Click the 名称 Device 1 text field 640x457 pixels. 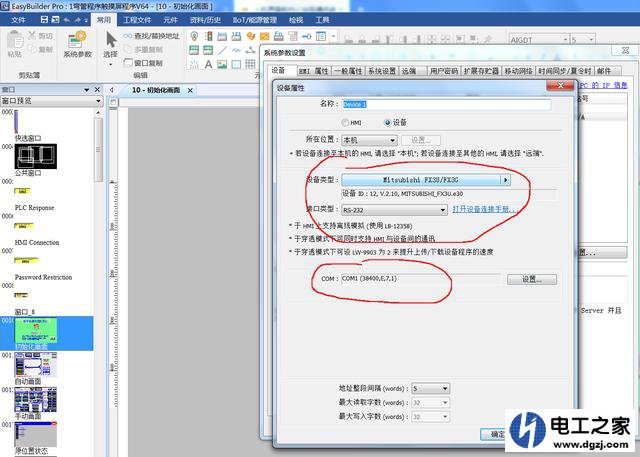pos(446,104)
